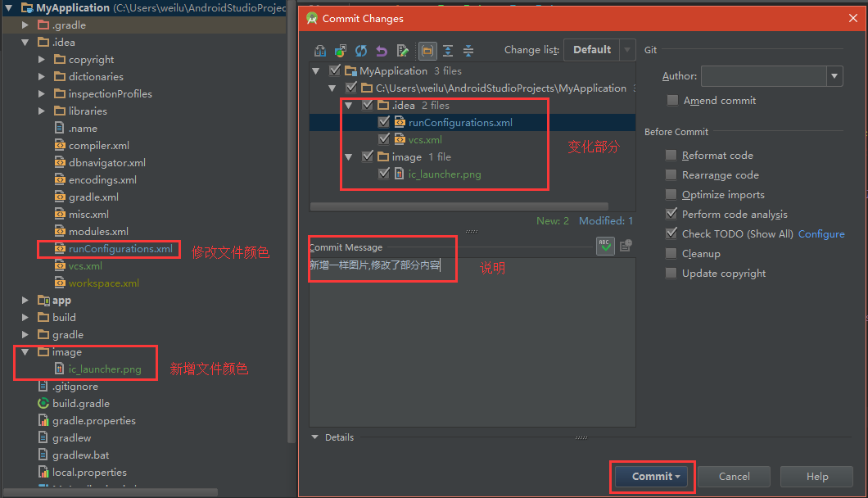Collapse .idea node in commit changes tree

click(x=348, y=105)
